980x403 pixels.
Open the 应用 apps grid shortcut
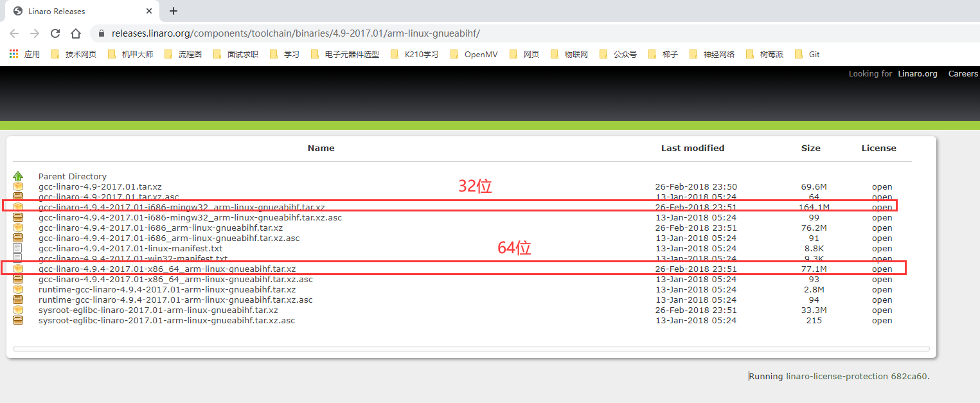(x=24, y=54)
